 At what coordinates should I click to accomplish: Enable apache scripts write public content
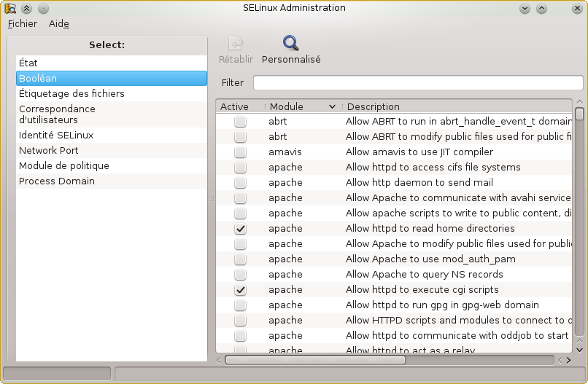[x=240, y=213]
